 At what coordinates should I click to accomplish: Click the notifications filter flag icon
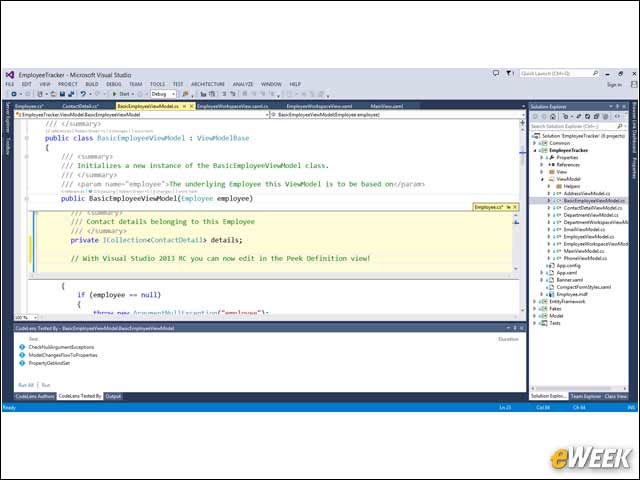coord(509,73)
